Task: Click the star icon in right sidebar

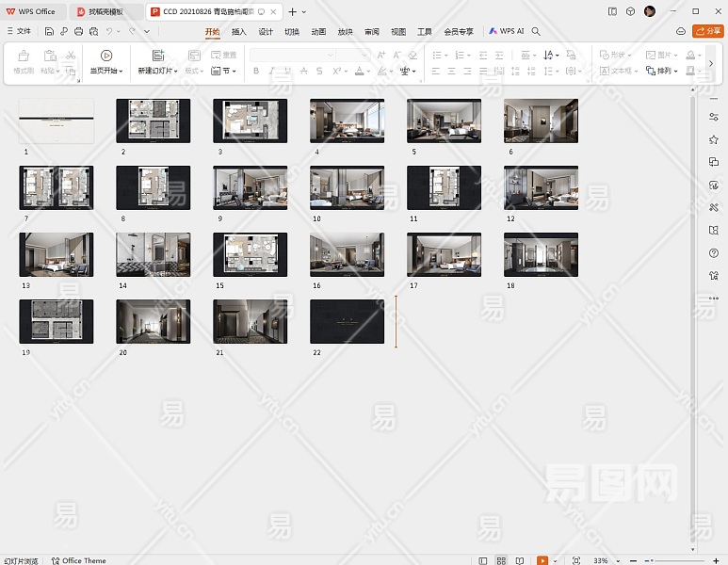Action: [714, 139]
